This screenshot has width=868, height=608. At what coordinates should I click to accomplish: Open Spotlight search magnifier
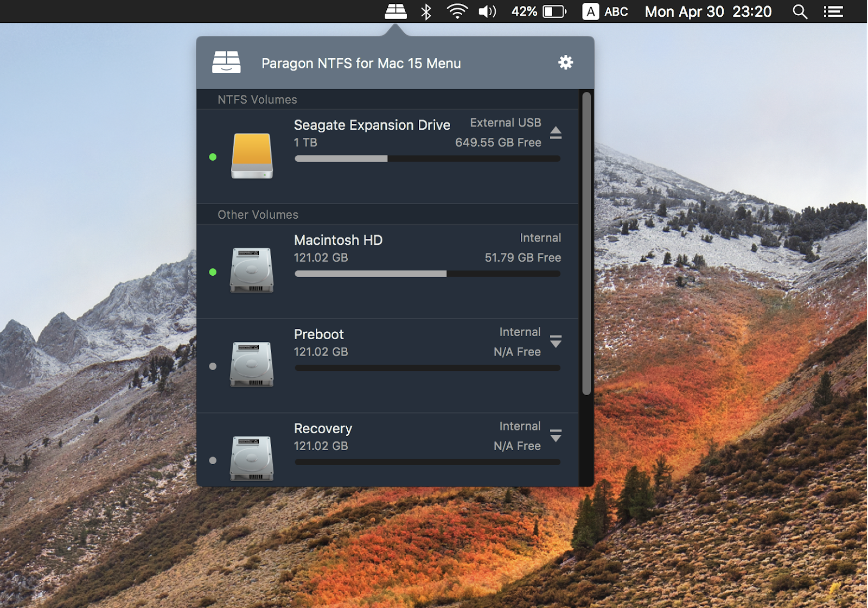(x=800, y=11)
